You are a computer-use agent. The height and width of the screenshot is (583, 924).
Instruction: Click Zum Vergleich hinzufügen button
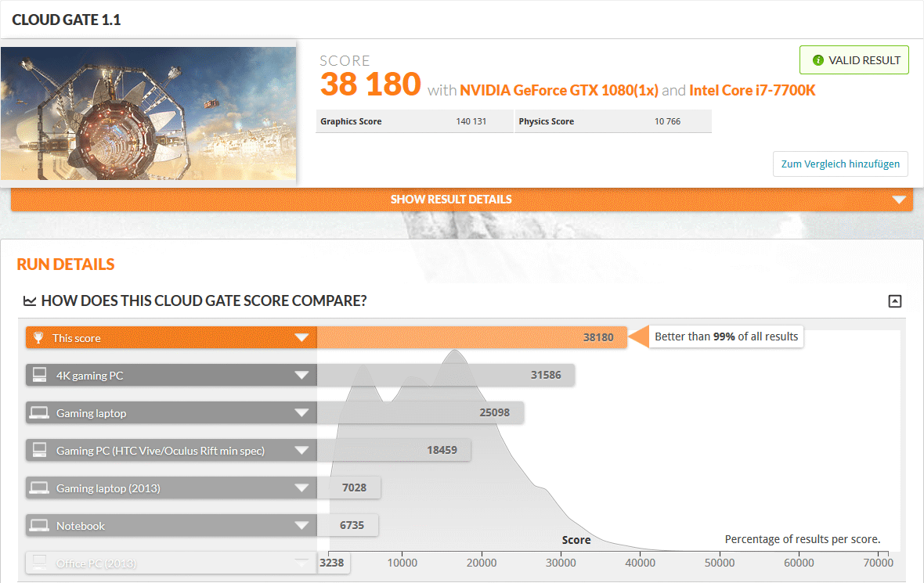pyautogui.click(x=840, y=164)
